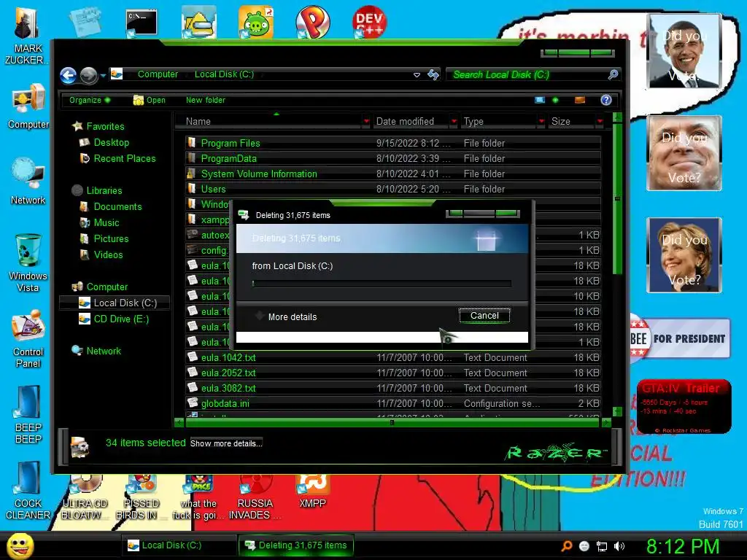Open the Date modified column filter dropdown
The image size is (747, 560).
(454, 122)
